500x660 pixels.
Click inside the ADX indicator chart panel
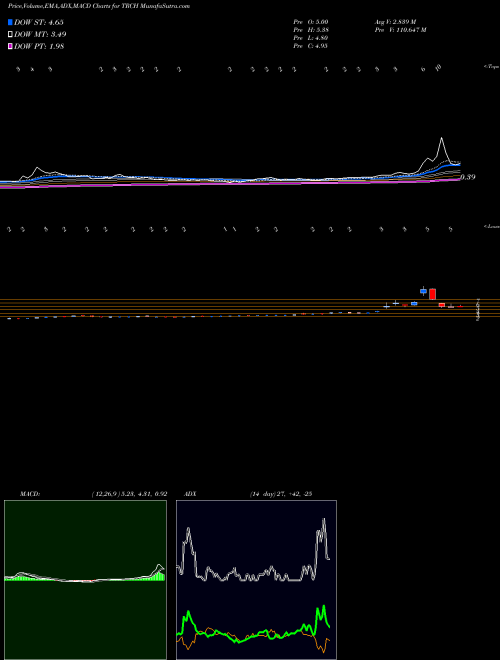pos(256,580)
